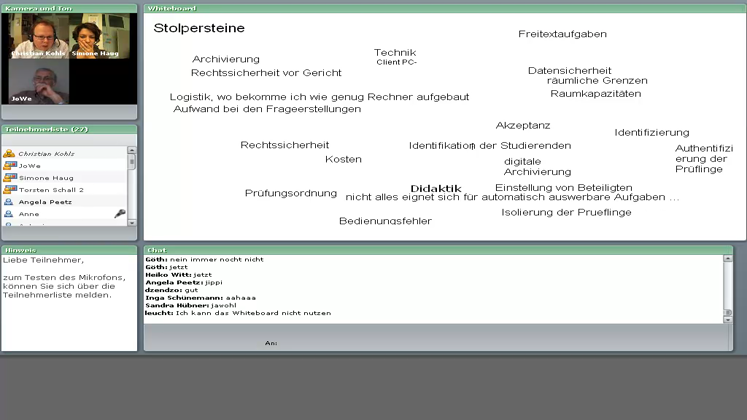Click 'Akzeptanz' on the whiteboard
The height and width of the screenshot is (420, 747).
(x=523, y=125)
